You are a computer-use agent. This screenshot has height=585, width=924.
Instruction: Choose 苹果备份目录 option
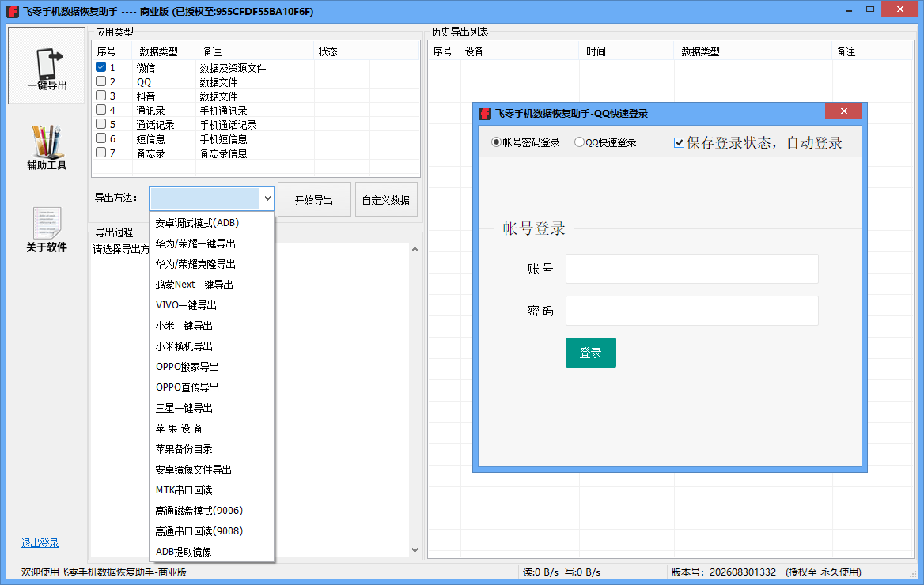(x=211, y=449)
